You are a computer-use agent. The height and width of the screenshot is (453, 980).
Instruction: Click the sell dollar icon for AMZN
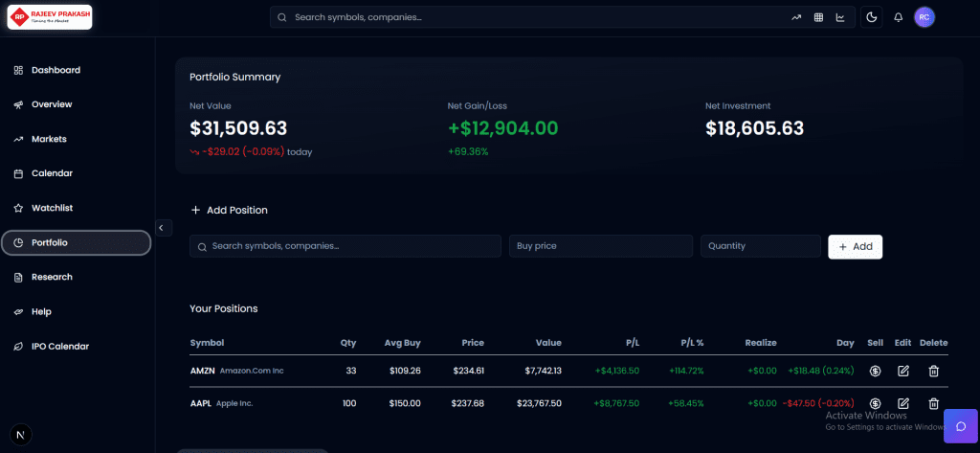[x=875, y=371]
